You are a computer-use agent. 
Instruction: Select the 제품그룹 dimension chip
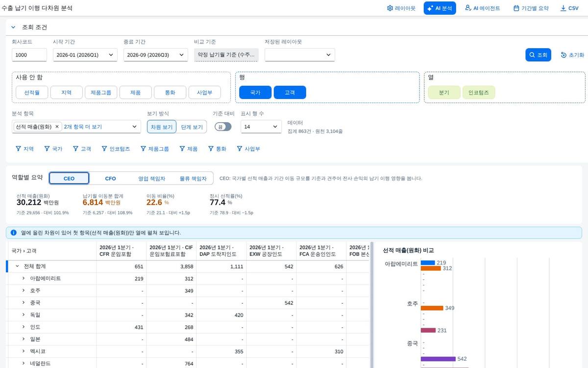[101, 92]
